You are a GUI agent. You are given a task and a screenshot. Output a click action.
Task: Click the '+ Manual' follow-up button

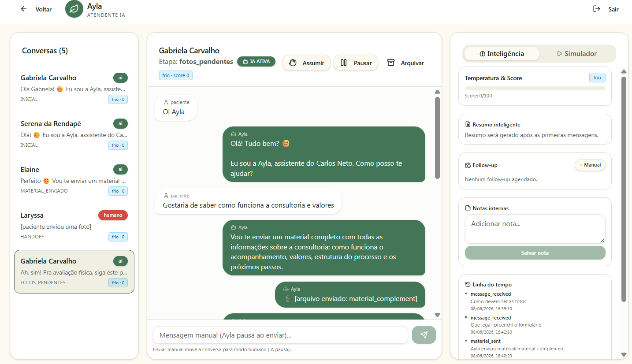pos(590,165)
